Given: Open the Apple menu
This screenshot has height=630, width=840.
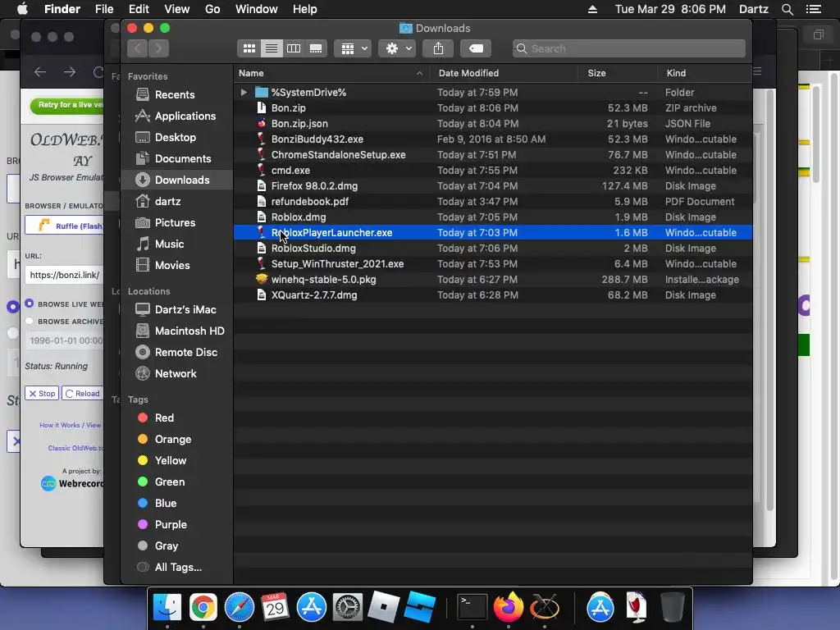Looking at the screenshot, I should click(x=22, y=9).
